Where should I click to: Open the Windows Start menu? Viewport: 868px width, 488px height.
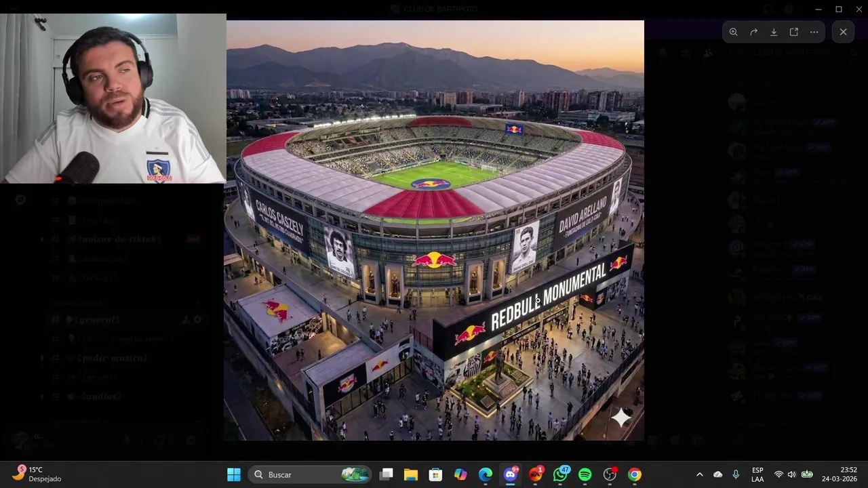(234, 474)
